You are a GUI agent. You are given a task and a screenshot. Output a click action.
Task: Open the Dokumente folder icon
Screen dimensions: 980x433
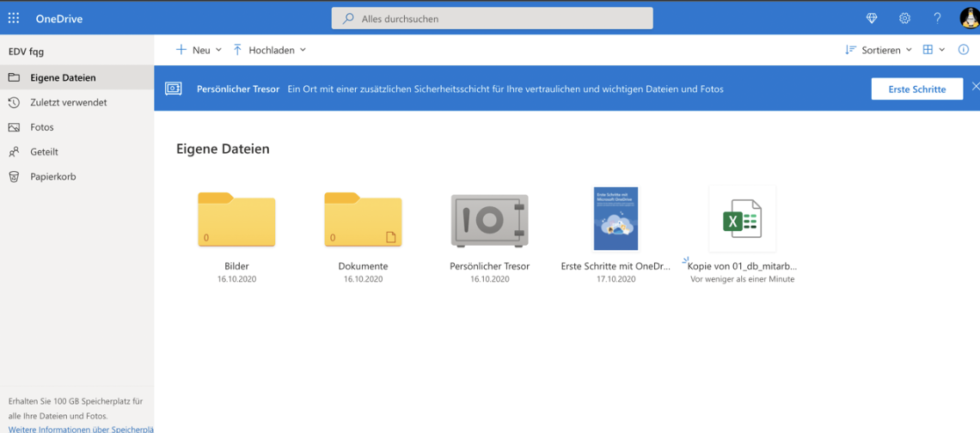pos(363,219)
